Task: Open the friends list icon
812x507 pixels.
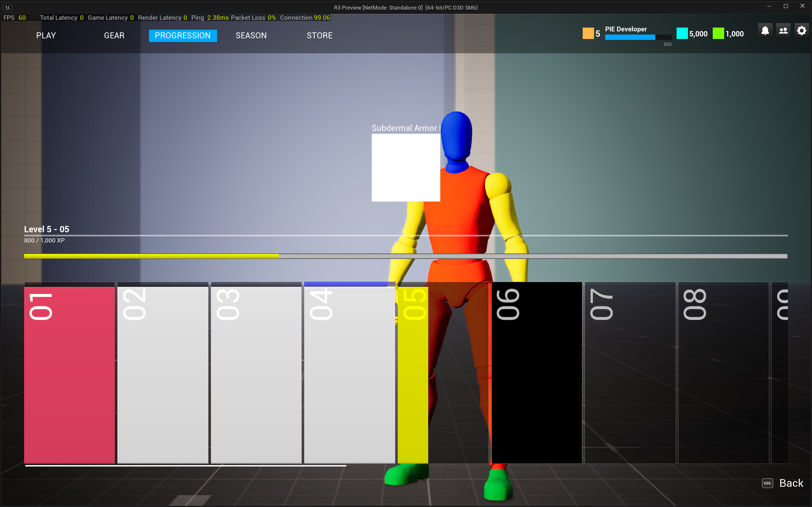Action: pyautogui.click(x=783, y=30)
